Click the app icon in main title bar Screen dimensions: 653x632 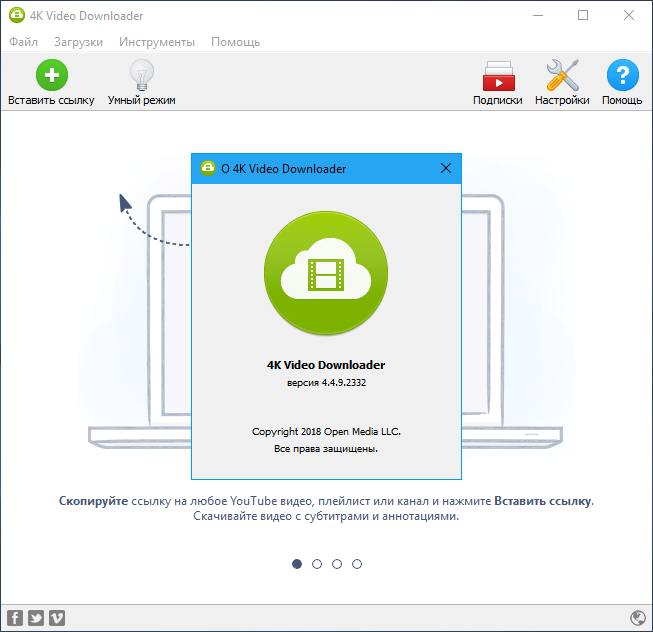17,15
